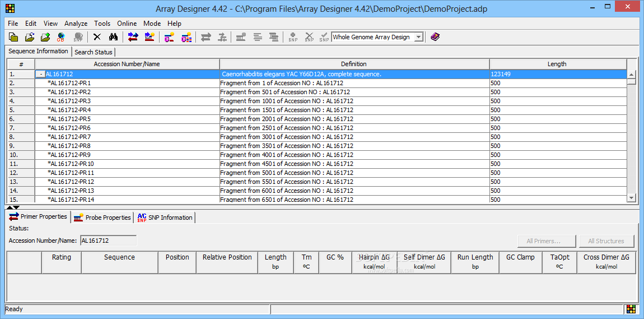Open the SNP Information tab
The image size is (644, 319).
pyautogui.click(x=165, y=218)
